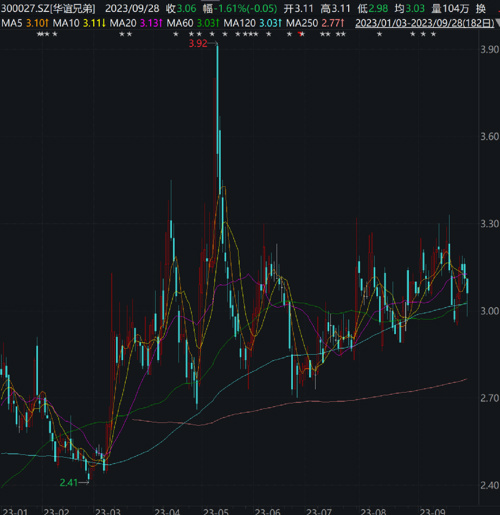Click the 300027.SZ stock code title
Viewport: 500px width, 515px height.
[48, 9]
